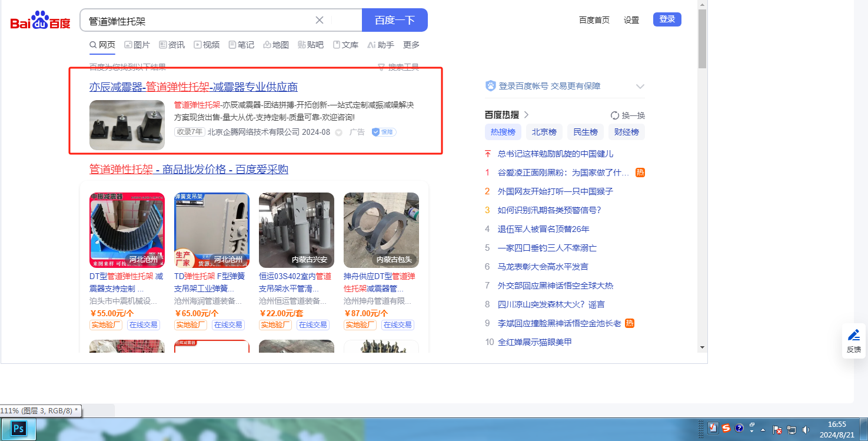
Task: Open the 视频 tab
Action: coord(207,45)
